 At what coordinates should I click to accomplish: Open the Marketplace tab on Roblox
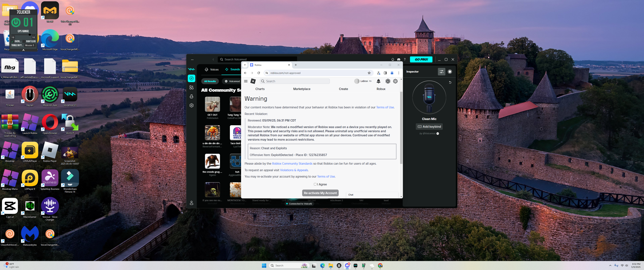coord(301,89)
